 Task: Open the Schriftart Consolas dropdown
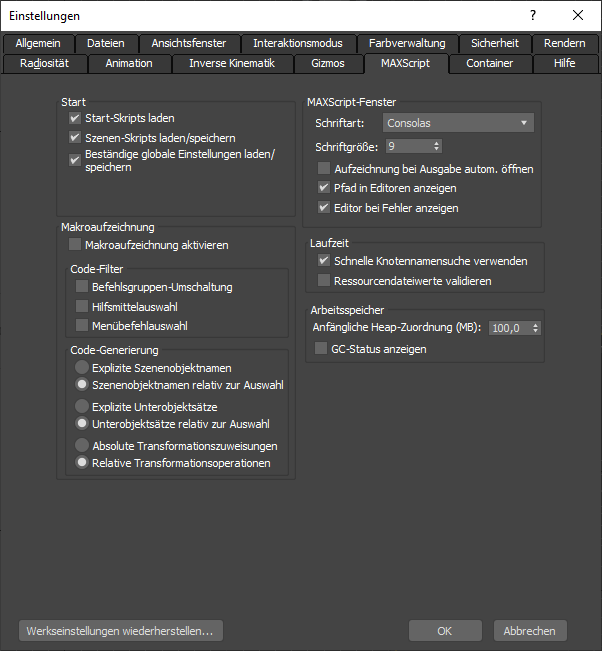pyautogui.click(x=459, y=123)
